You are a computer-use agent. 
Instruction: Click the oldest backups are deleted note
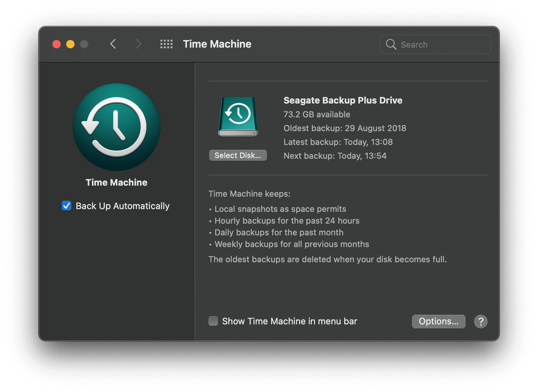[x=328, y=259]
